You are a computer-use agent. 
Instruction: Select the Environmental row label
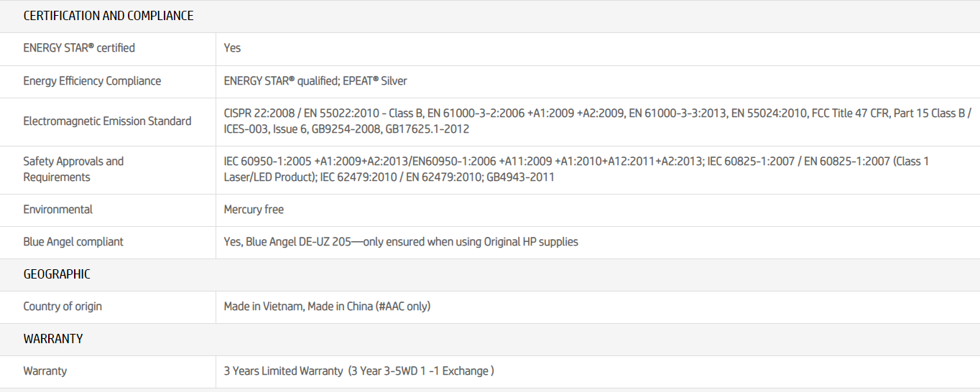[x=58, y=210]
